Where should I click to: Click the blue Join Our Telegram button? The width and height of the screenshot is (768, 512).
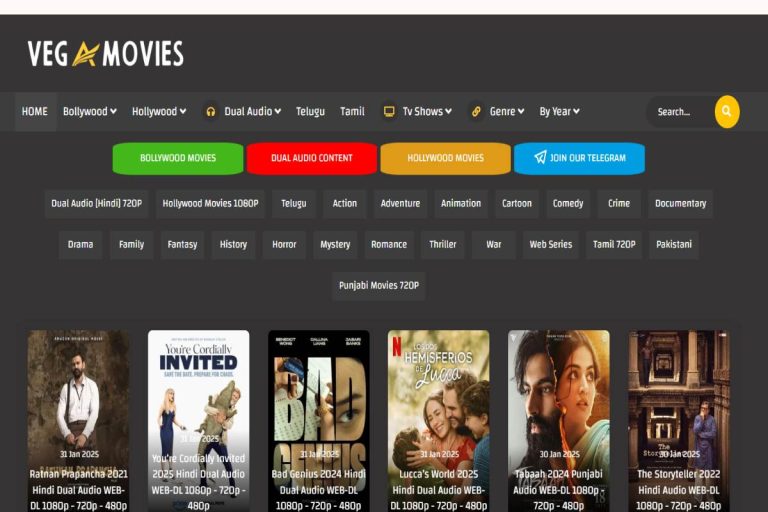pyautogui.click(x=579, y=158)
